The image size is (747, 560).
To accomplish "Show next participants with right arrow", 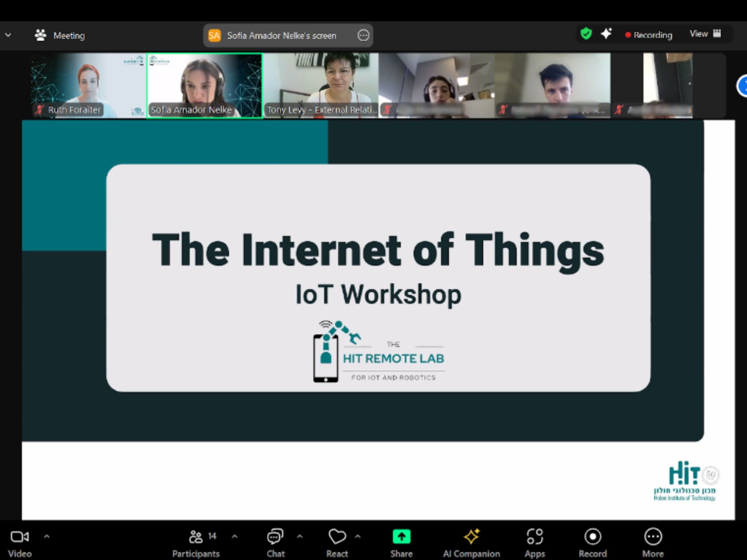I will pos(743,86).
